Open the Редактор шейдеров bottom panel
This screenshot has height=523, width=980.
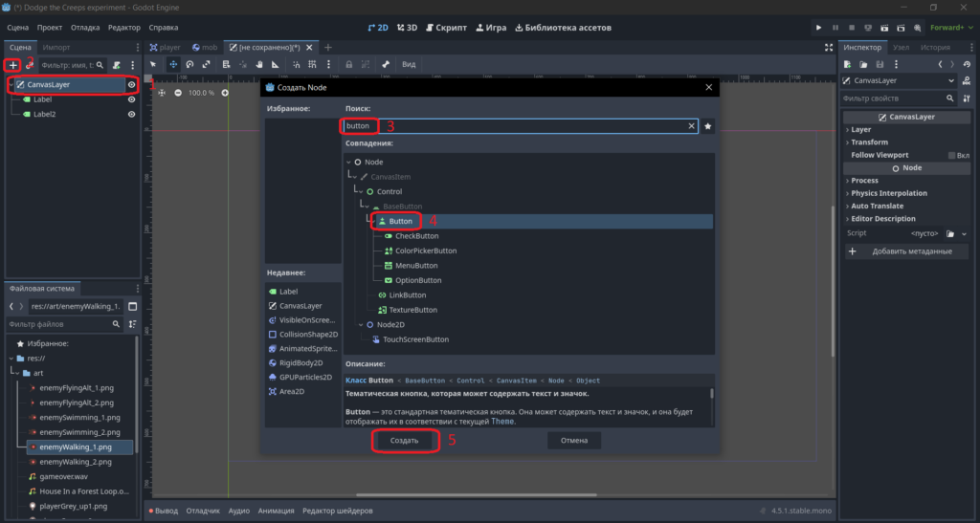point(338,511)
